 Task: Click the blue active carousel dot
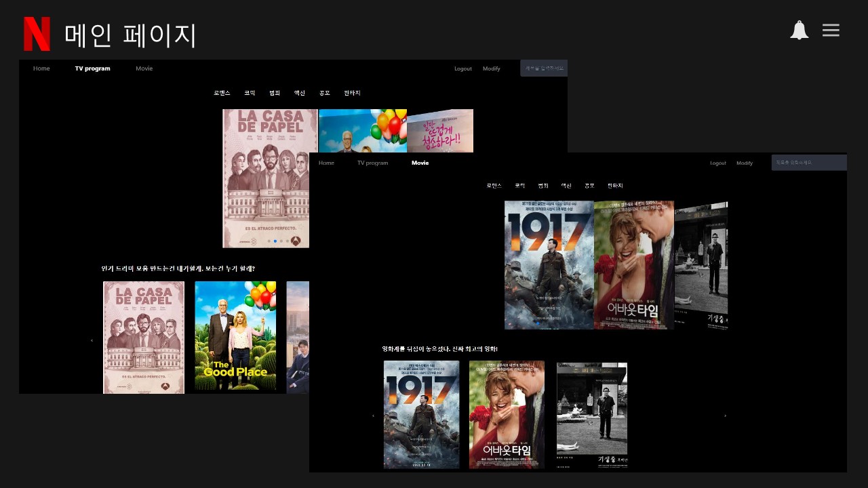275,241
